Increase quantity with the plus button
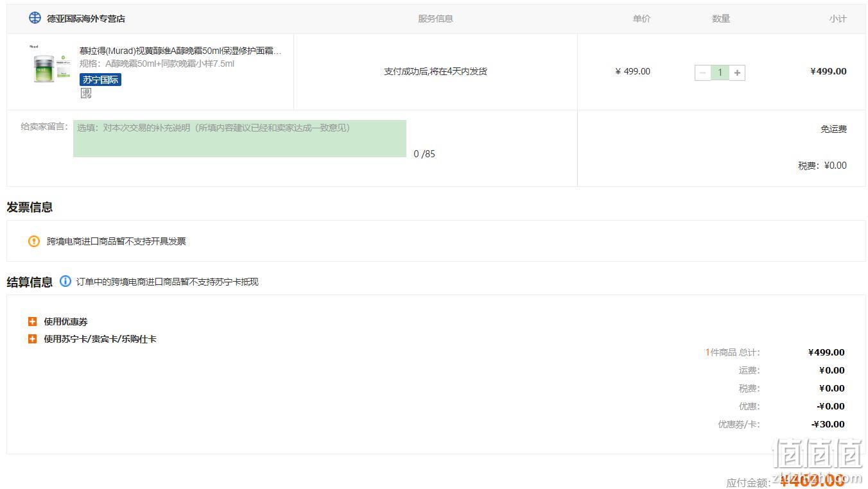868x489 pixels. 737,73
